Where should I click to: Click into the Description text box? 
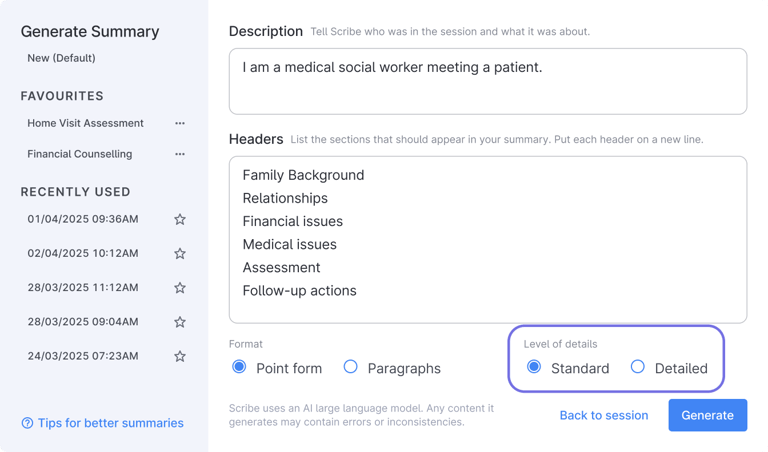point(487,81)
